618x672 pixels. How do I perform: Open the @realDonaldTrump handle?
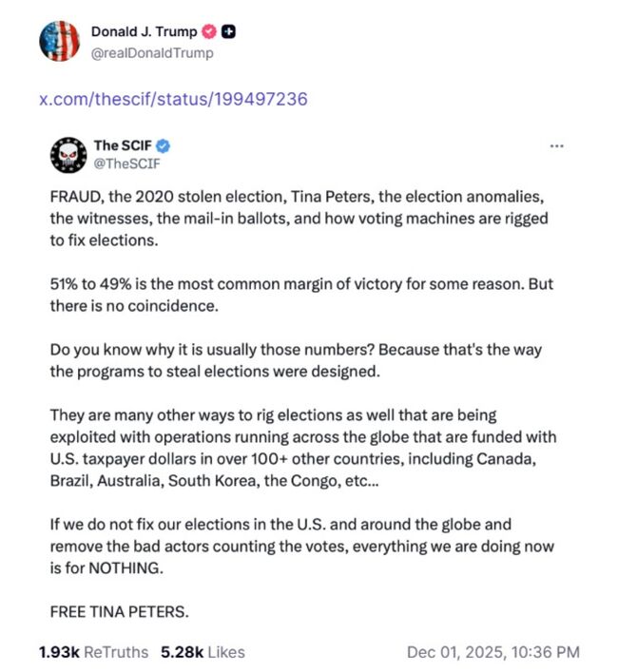[152, 52]
